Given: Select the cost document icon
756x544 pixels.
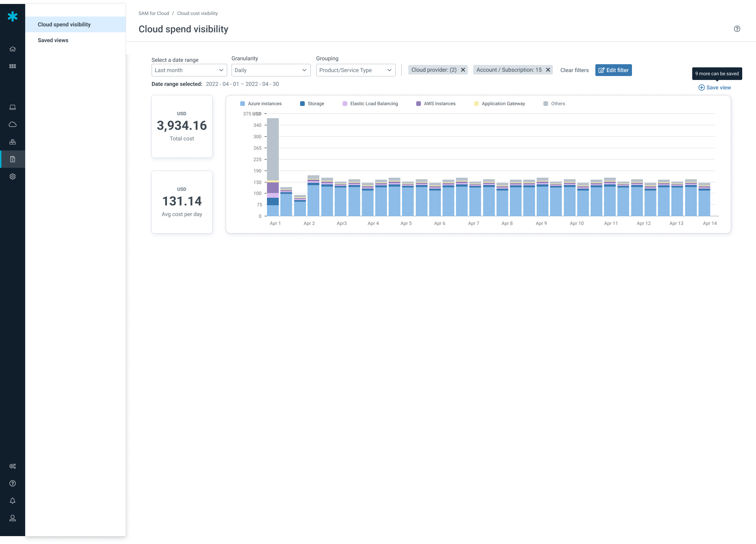Looking at the screenshot, I should pos(13,159).
